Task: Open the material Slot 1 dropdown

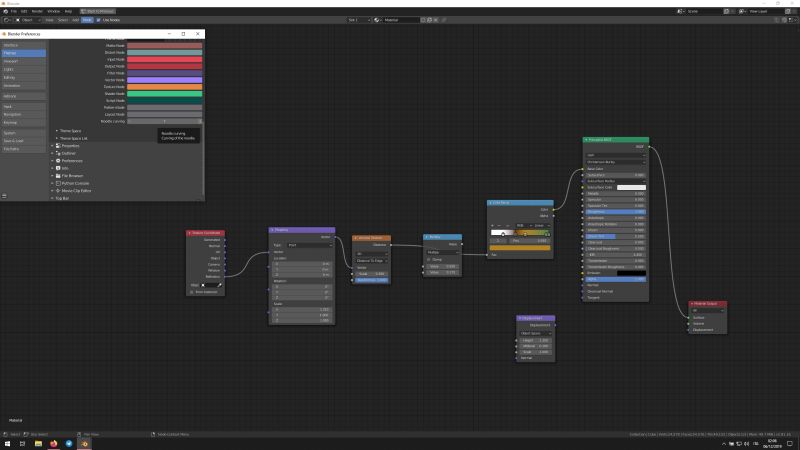Action: pos(359,20)
